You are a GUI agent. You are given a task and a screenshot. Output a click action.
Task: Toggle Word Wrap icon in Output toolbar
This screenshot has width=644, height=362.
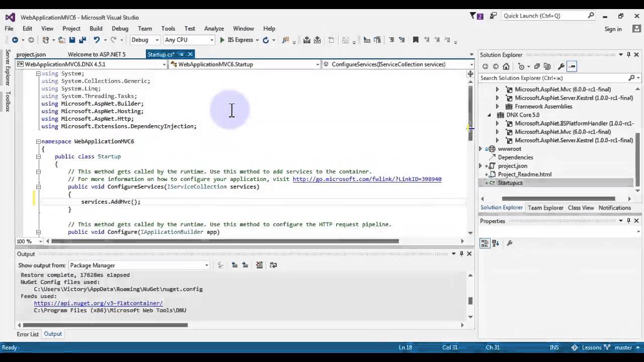point(273,265)
